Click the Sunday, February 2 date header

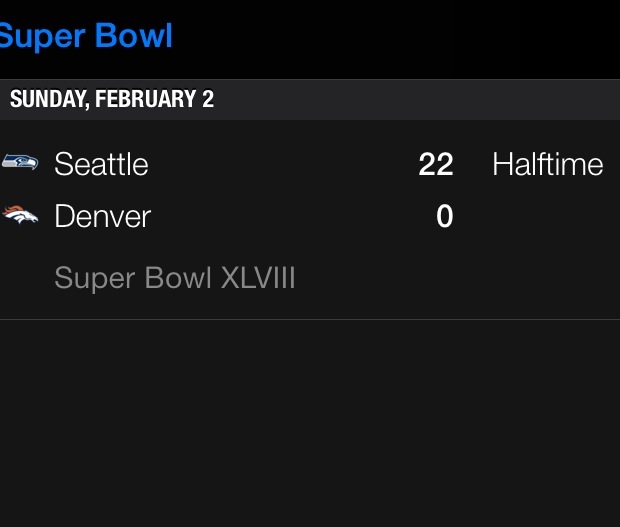pos(111,100)
